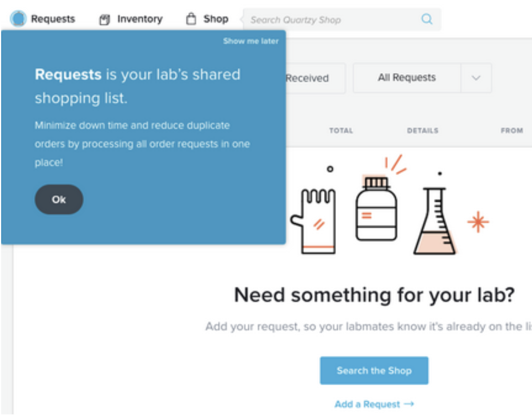Click the blue Requests circle icon
Screen dimensions: 532x419
coord(18,18)
